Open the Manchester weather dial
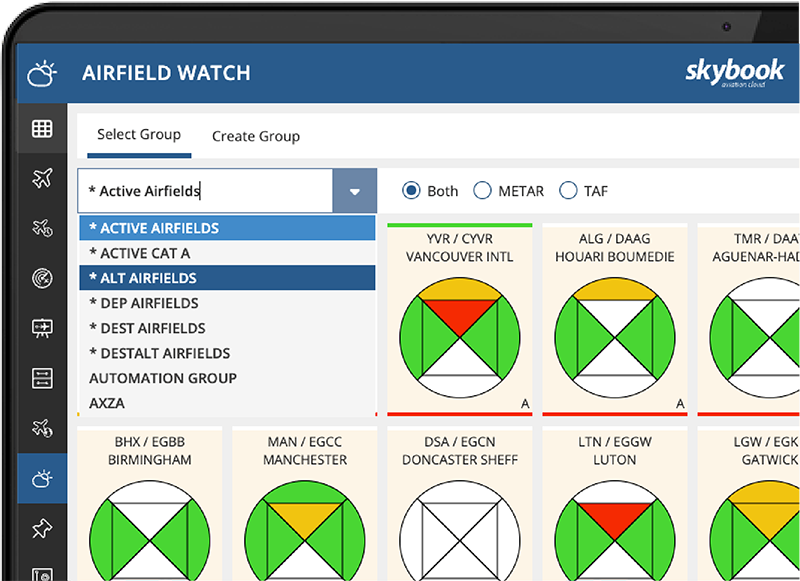This screenshot has height=581, width=800. tap(305, 531)
